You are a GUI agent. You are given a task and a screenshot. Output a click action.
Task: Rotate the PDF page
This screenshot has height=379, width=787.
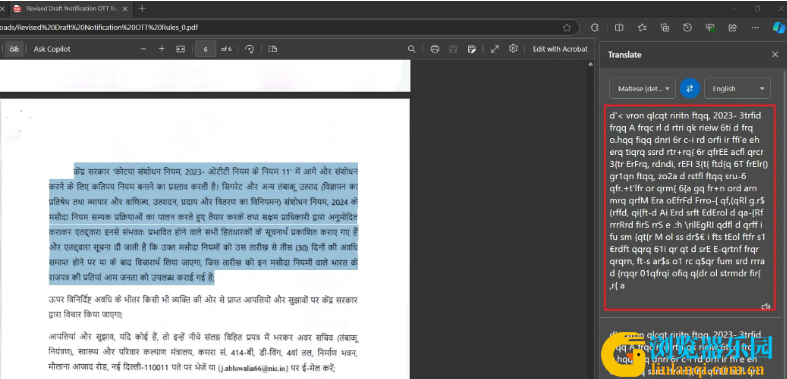click(x=249, y=49)
